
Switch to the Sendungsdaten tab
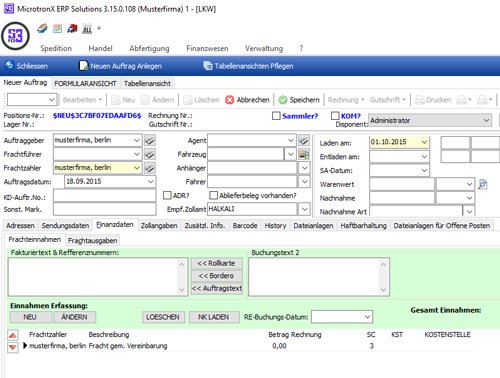[65, 226]
